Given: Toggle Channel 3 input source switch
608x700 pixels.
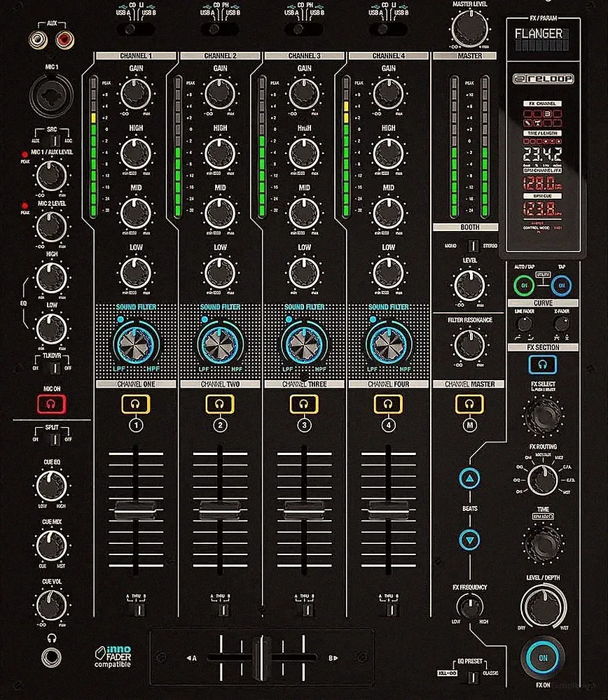Looking at the screenshot, I should [x=304, y=29].
